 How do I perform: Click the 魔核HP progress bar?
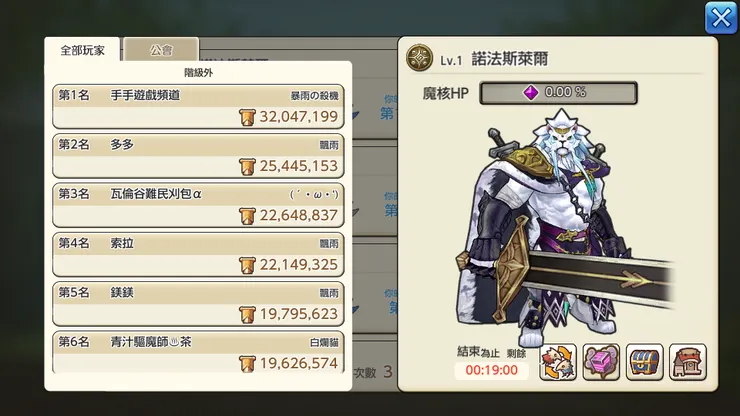[558, 93]
